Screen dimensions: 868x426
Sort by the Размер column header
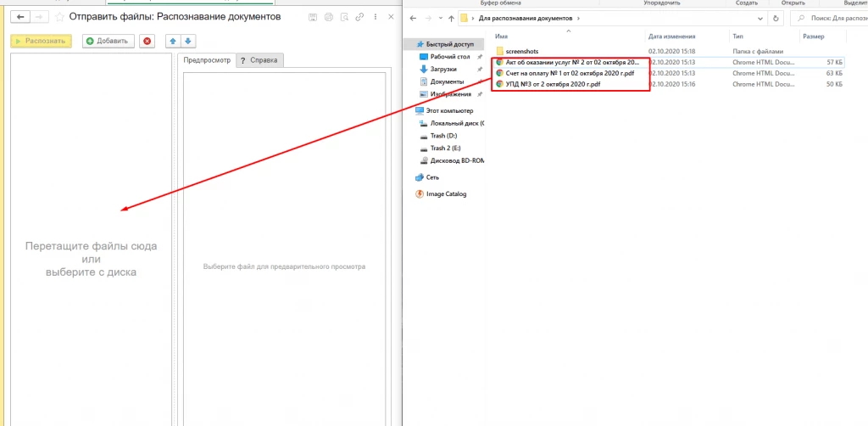[813, 36]
